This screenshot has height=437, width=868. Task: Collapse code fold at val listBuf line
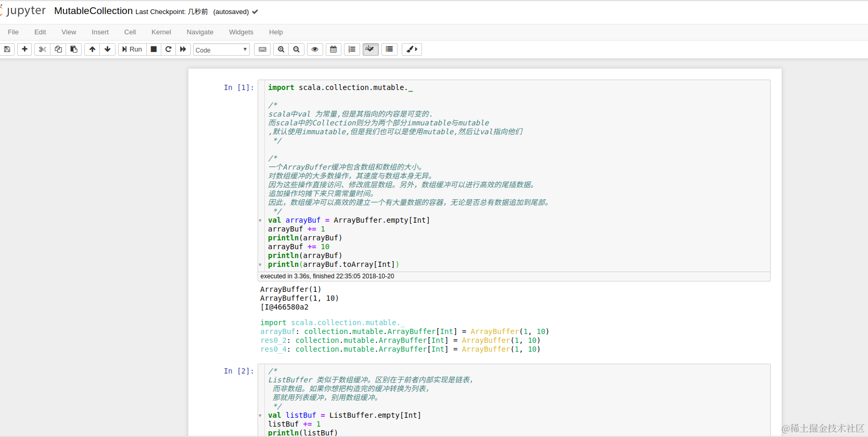[260, 416]
